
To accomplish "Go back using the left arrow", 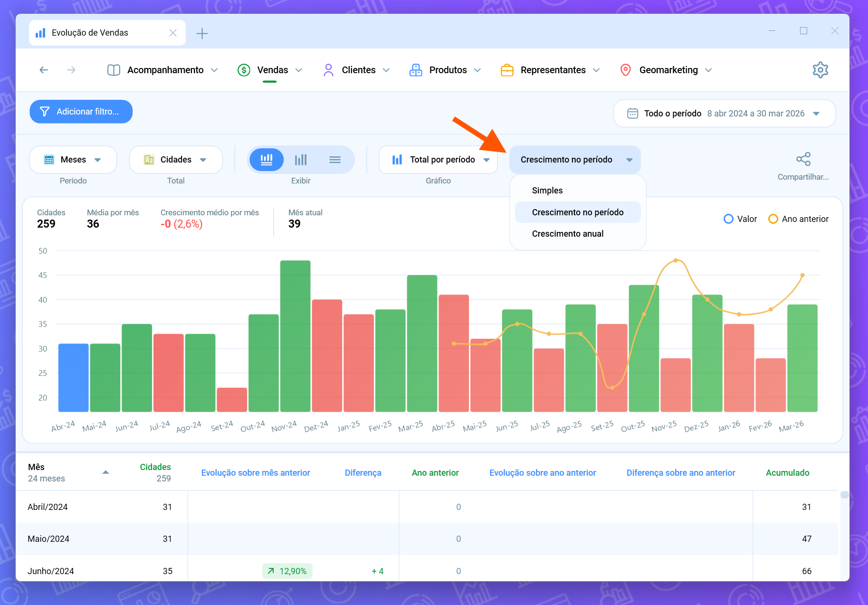I will click(x=44, y=70).
